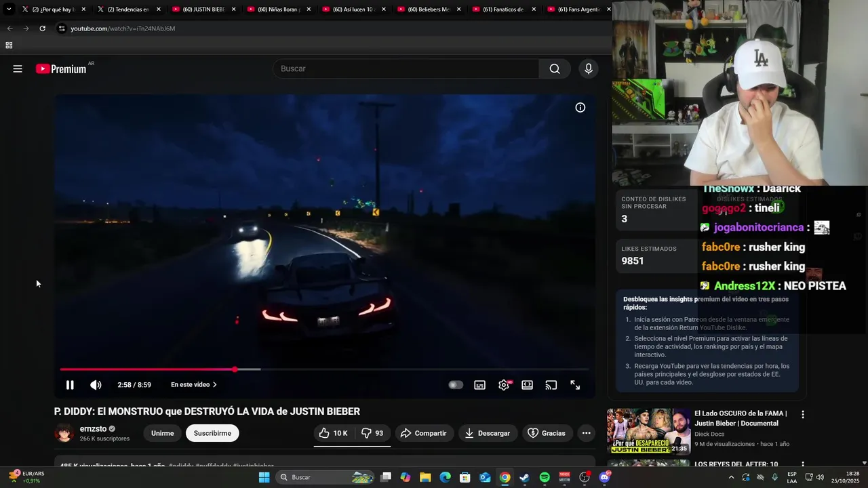Open Microsoft Edge from the taskbar
Screen dimensions: 868x488
[445, 477]
